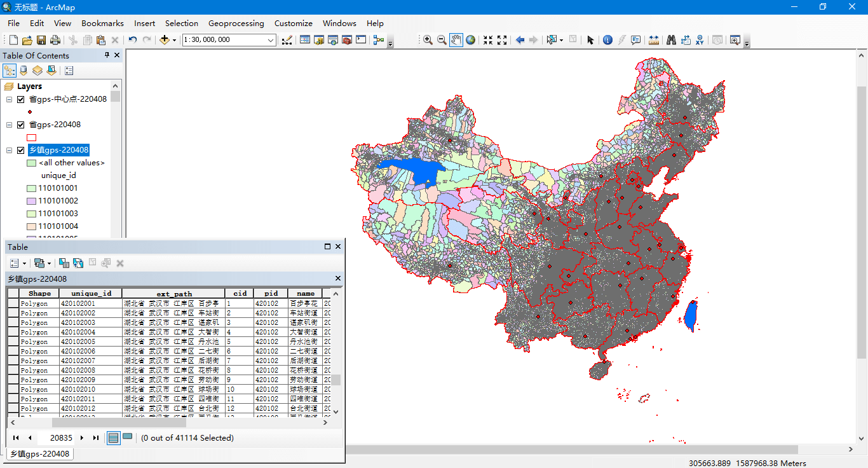Toggle visibility of 省gps-220408 layer
The image size is (868, 468).
(21, 125)
